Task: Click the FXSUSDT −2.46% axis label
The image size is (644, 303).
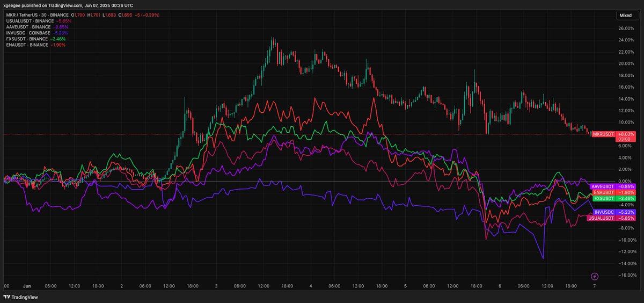Action: tap(614, 198)
